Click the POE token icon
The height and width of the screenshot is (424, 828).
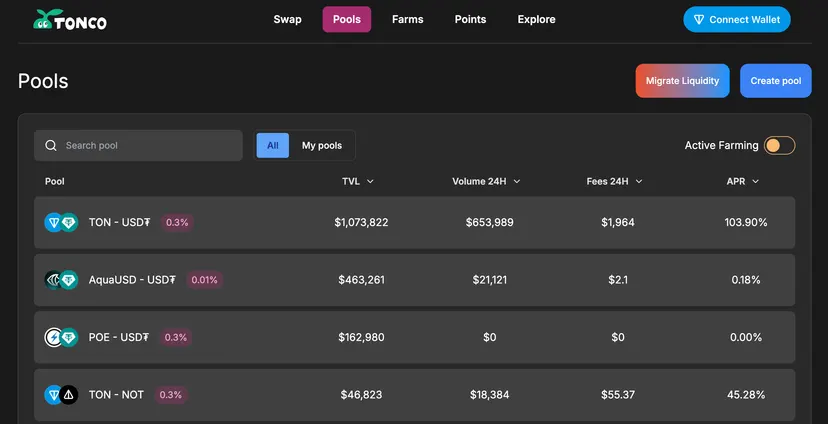tap(53, 337)
